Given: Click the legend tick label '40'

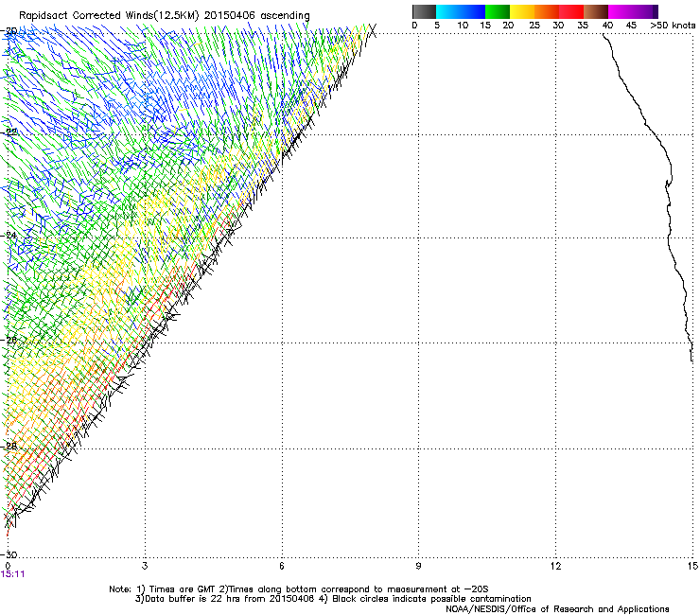Looking at the screenshot, I should pos(607,26).
